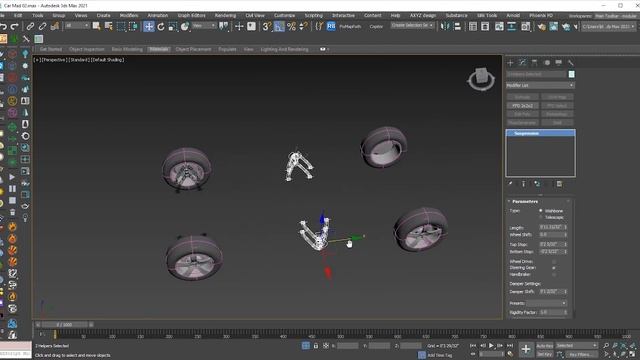Open the Presets dropdown in Parameters
This screenshot has height=360, width=640.
click(x=546, y=303)
